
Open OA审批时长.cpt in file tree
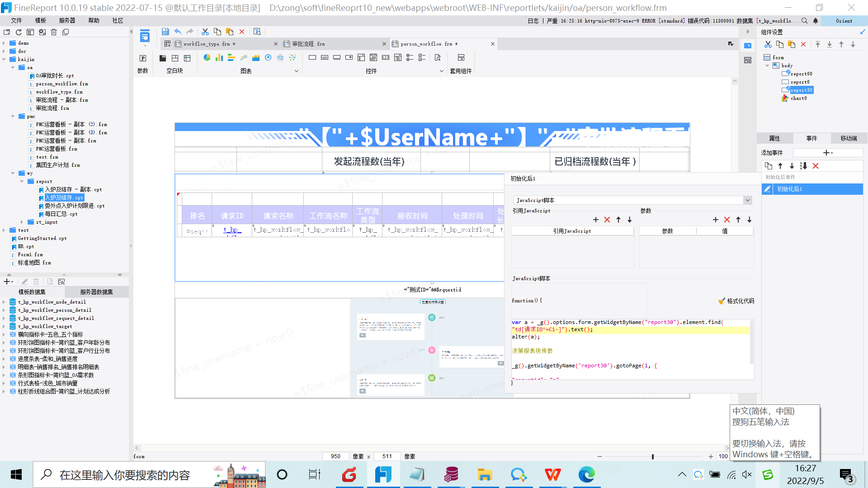[55, 75]
